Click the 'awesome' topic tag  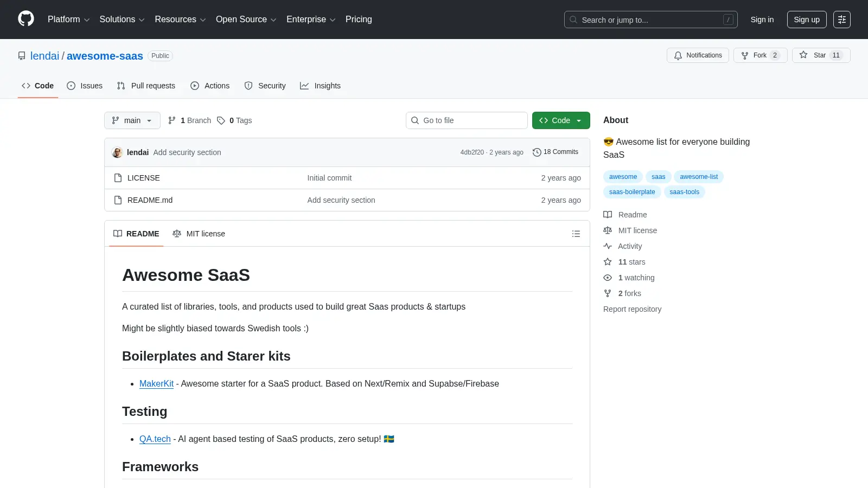pos(623,177)
